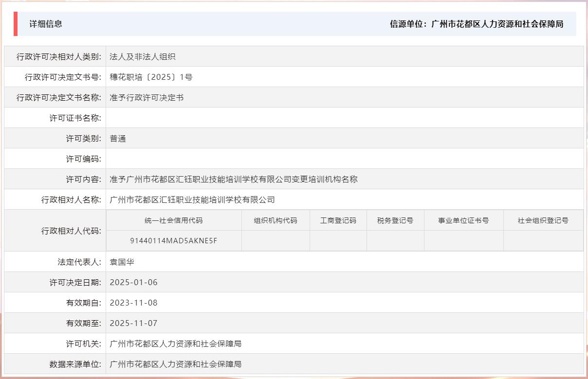The width and height of the screenshot is (588, 379).
Task: Click the legal representative 袁国华
Action: click(122, 261)
